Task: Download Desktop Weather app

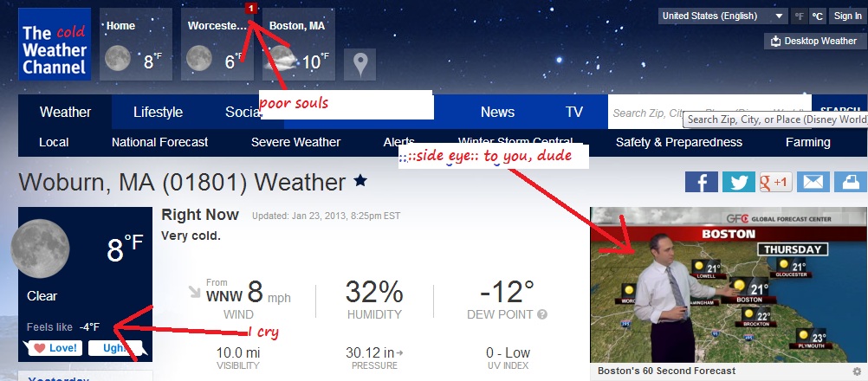Action: [812, 41]
